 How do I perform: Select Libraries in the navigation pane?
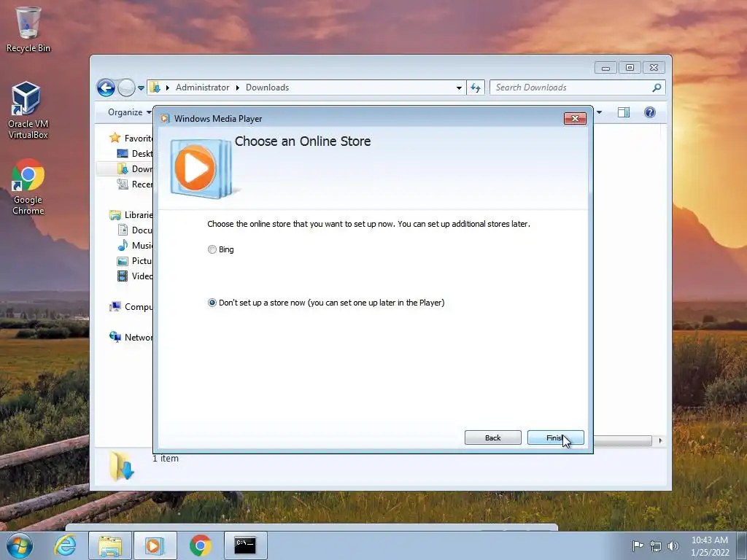(x=131, y=215)
